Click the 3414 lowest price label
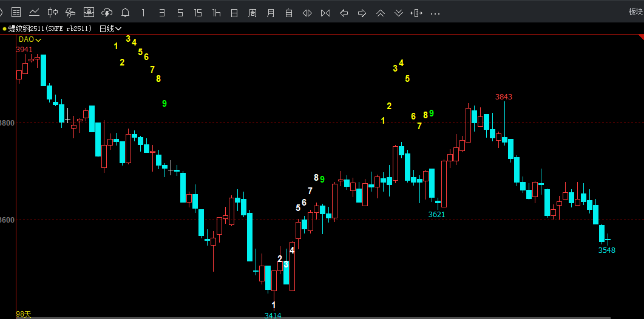Image resolution: width=644 pixels, height=319 pixels. pyautogui.click(x=273, y=315)
